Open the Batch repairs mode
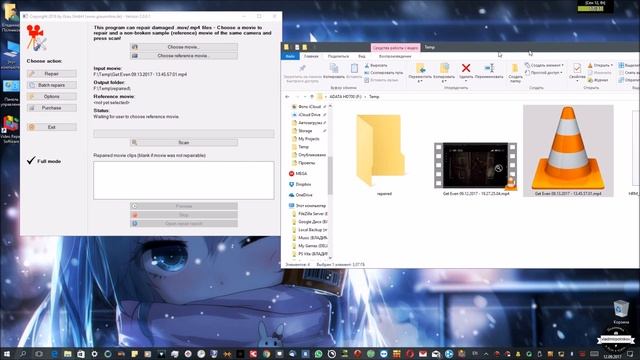This screenshot has width=640, height=360. click(51, 85)
